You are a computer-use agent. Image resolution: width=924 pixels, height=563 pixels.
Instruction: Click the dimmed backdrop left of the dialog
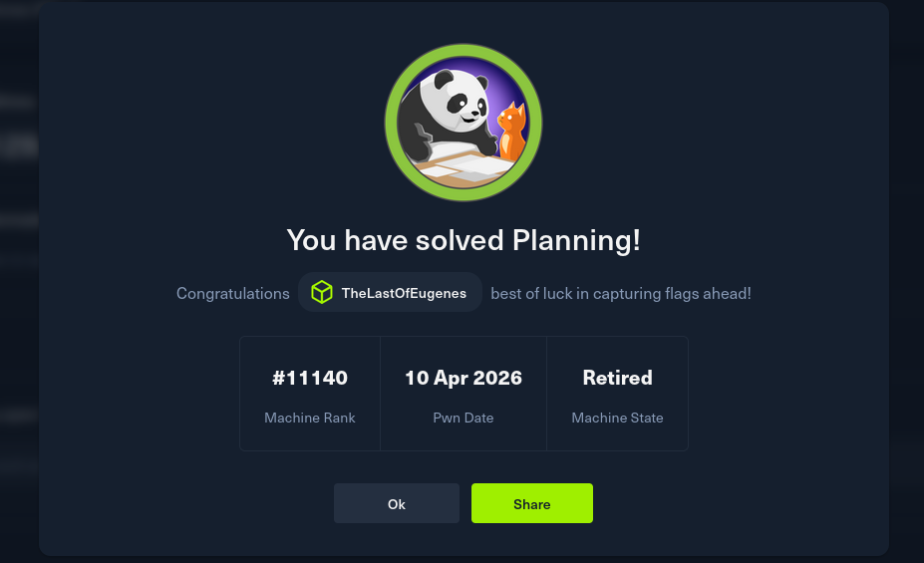(18, 299)
